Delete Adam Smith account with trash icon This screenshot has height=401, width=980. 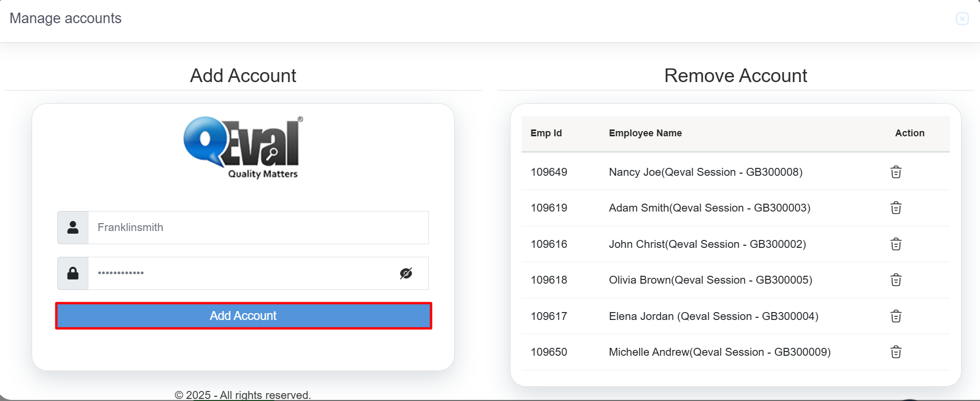tap(896, 208)
